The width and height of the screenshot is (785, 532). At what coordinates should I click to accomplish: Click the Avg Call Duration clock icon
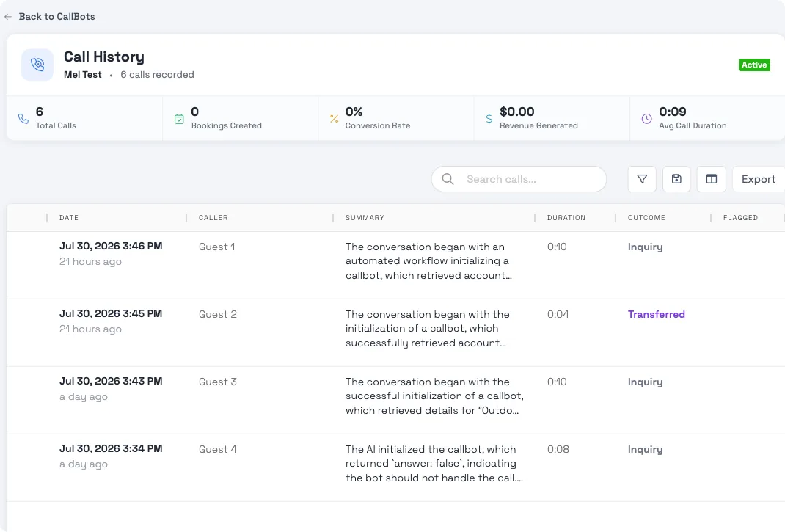(x=647, y=119)
